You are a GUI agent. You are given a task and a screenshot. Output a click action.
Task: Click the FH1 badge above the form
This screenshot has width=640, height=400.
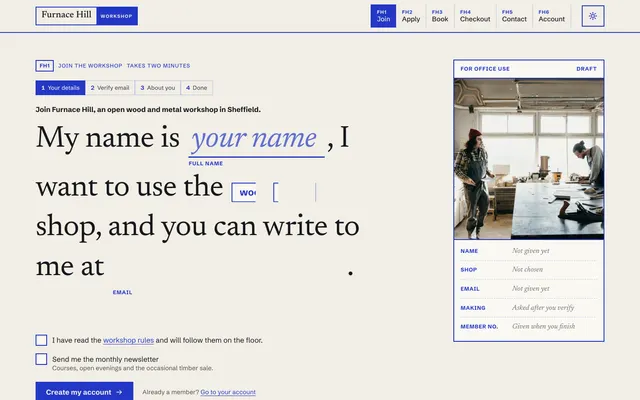click(44, 66)
